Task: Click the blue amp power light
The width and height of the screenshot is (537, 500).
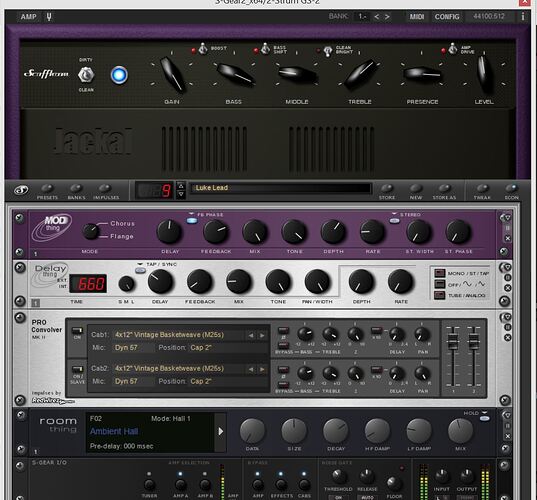Action: 119,75
